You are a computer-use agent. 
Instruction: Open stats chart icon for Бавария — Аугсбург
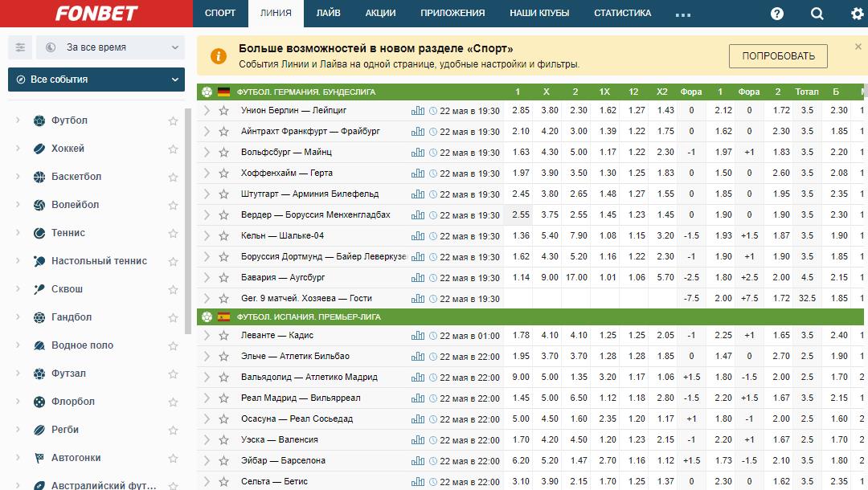click(x=417, y=278)
